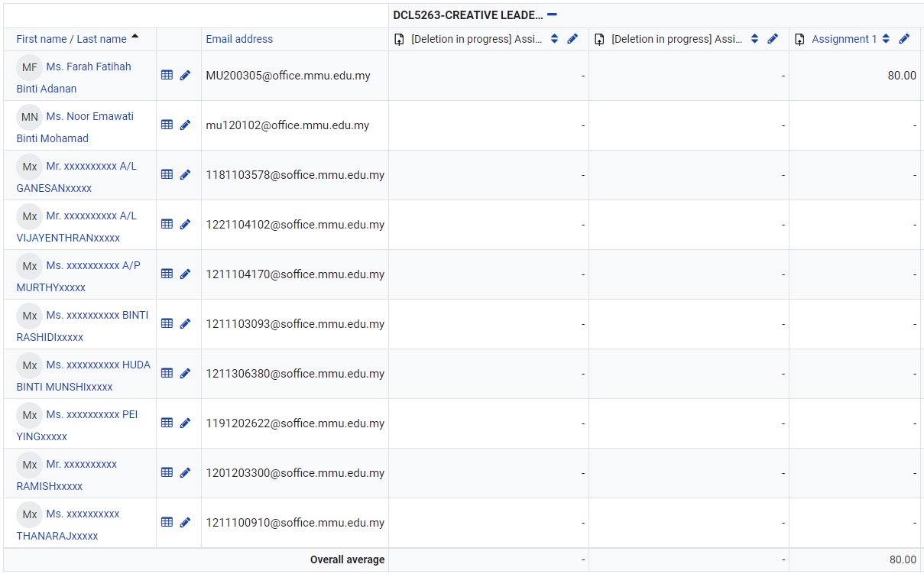Image resolution: width=924 pixels, height=574 pixels.
Task: Edit the second Deletion in progress column
Action: (x=773, y=39)
